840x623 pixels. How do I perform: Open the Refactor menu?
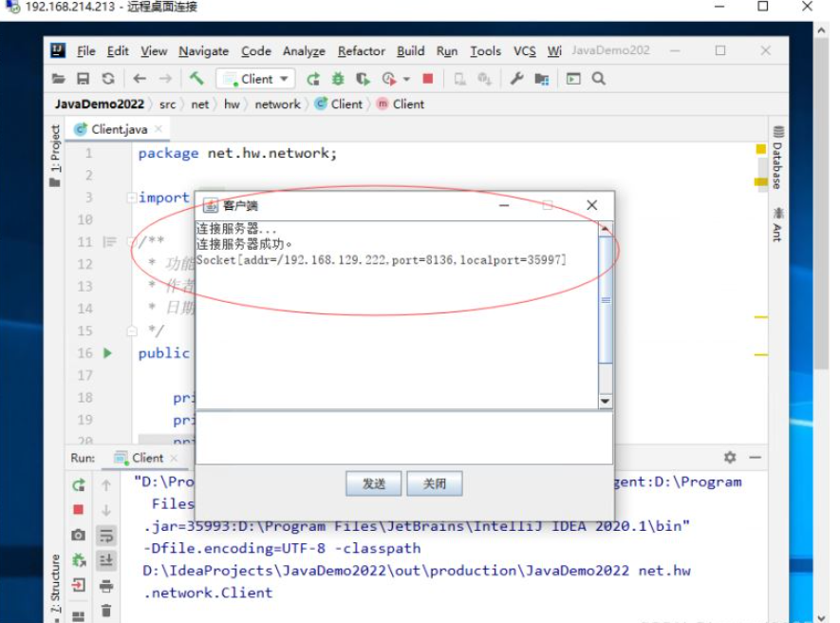(361, 51)
